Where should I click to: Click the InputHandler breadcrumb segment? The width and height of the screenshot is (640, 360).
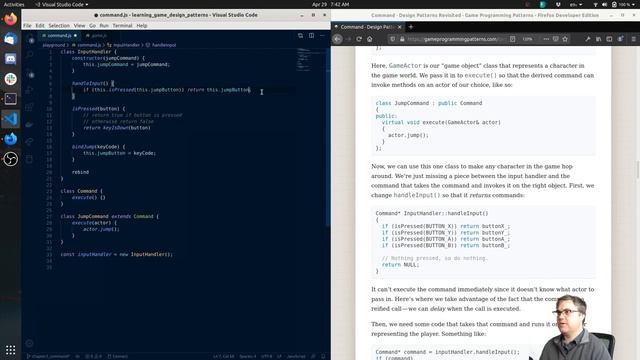[124, 45]
